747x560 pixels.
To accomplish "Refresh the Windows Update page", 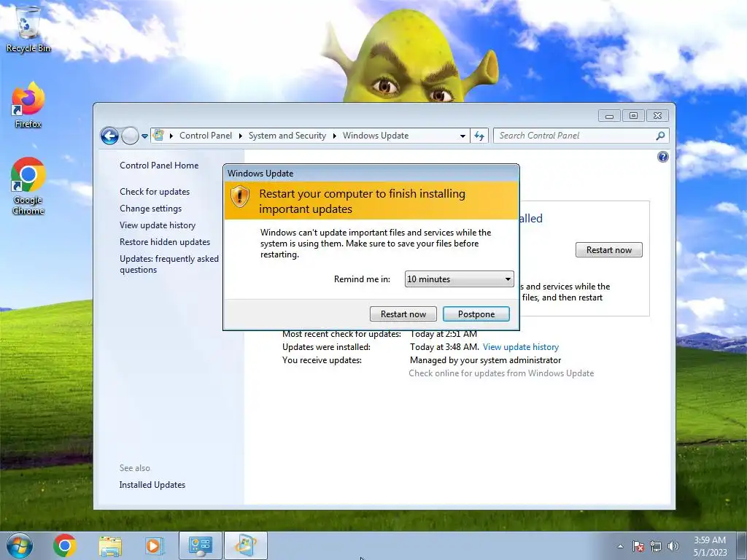I will tap(479, 136).
